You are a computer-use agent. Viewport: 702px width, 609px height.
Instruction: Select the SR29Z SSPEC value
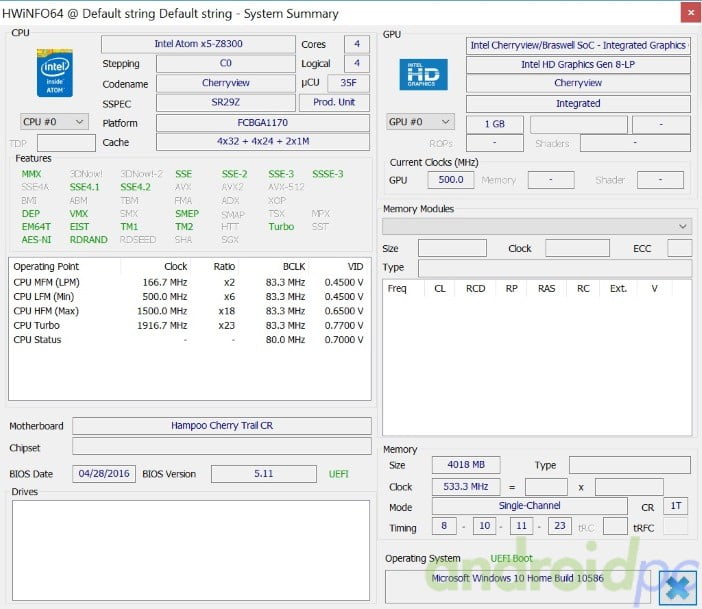click(x=226, y=103)
